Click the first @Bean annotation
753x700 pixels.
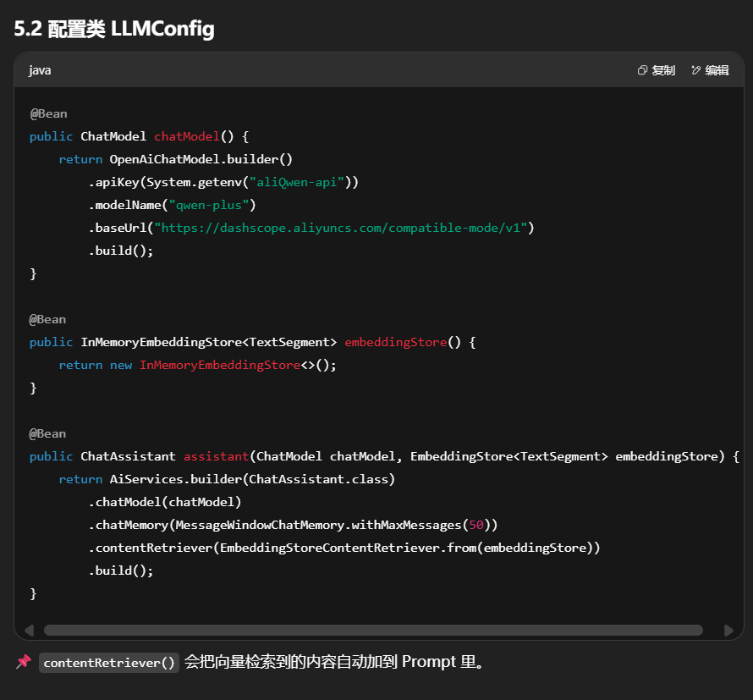[48, 113]
